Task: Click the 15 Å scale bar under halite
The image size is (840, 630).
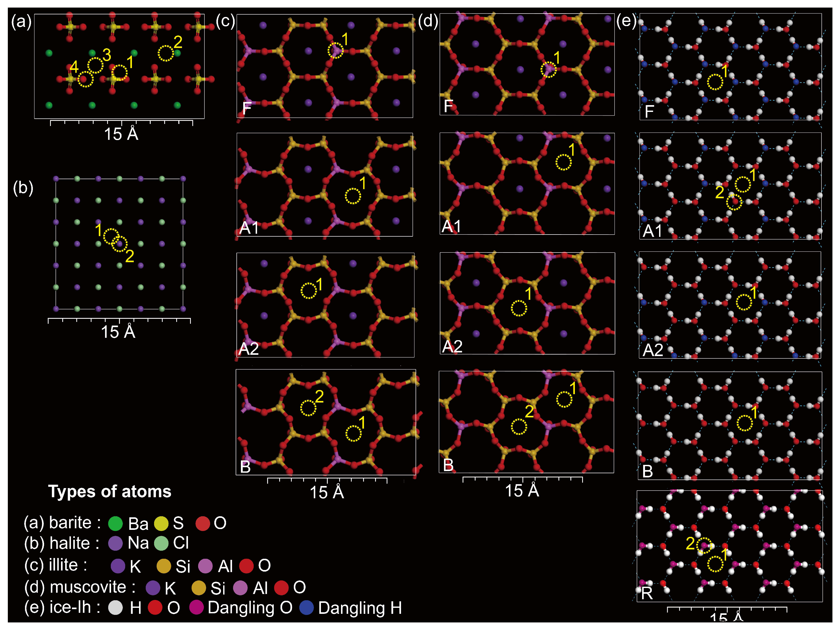Action: pos(119,328)
